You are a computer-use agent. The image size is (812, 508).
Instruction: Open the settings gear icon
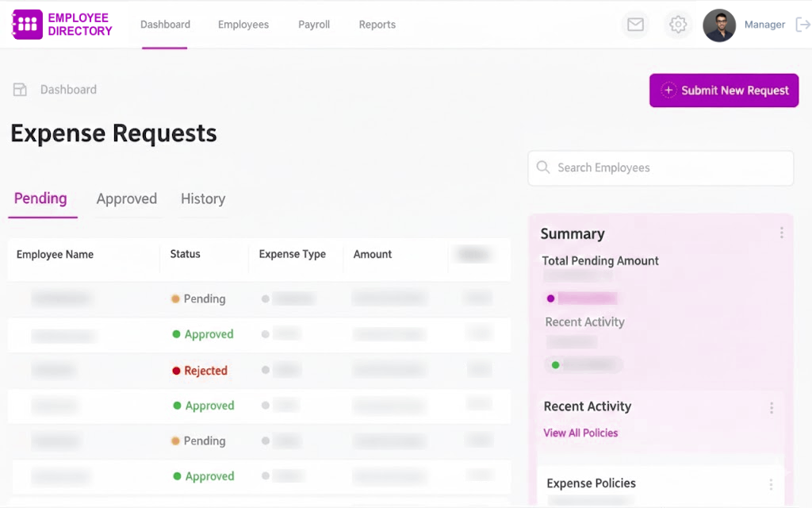pos(678,25)
